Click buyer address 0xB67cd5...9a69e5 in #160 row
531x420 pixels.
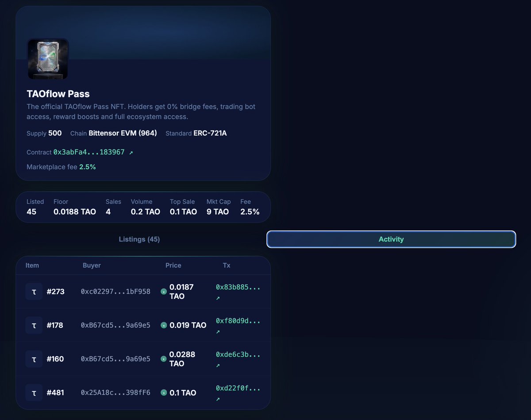point(115,359)
